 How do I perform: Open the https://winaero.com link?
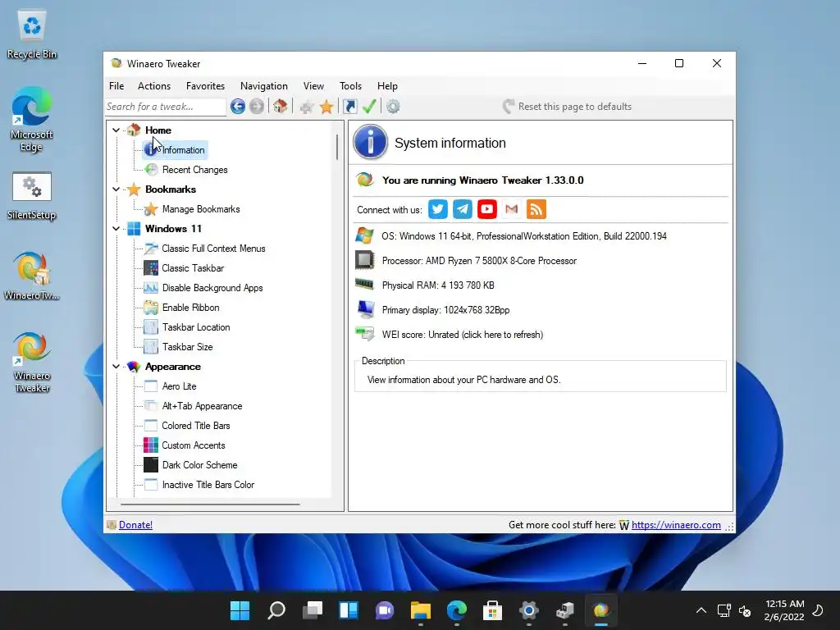tap(676, 525)
